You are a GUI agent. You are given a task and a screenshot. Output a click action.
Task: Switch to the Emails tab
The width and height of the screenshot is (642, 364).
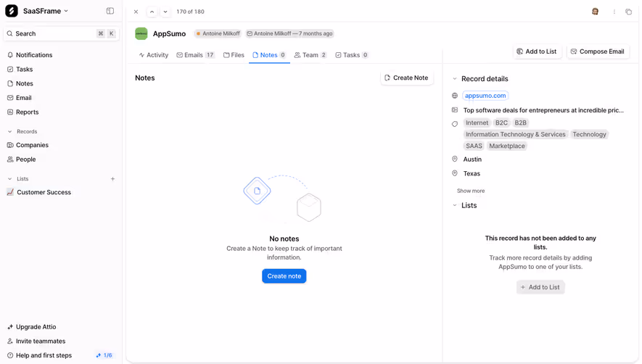[x=195, y=55]
